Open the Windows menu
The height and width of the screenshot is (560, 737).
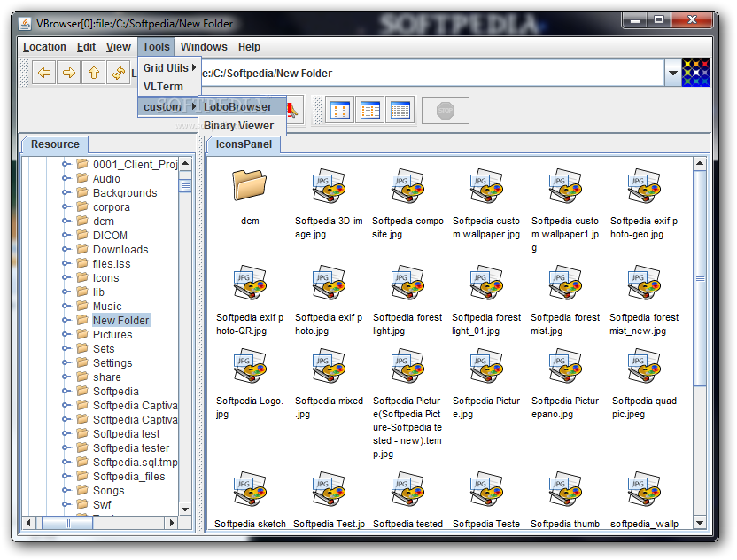[204, 47]
